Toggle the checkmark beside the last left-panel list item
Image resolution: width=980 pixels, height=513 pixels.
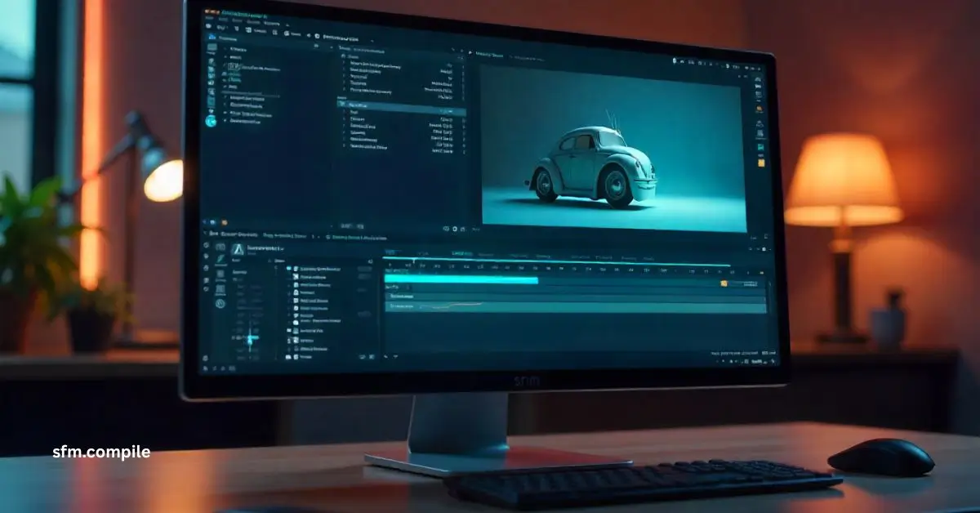click(225, 121)
